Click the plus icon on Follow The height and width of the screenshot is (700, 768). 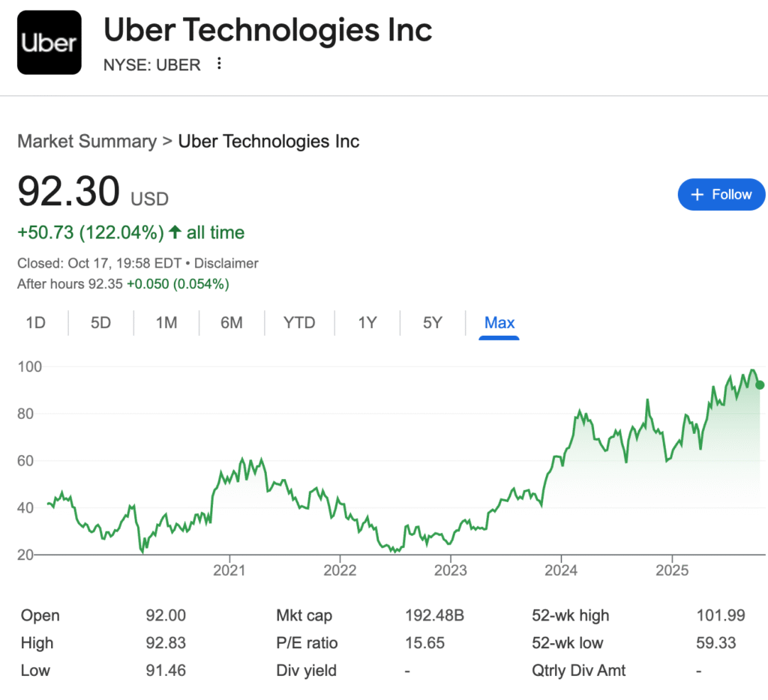point(697,195)
